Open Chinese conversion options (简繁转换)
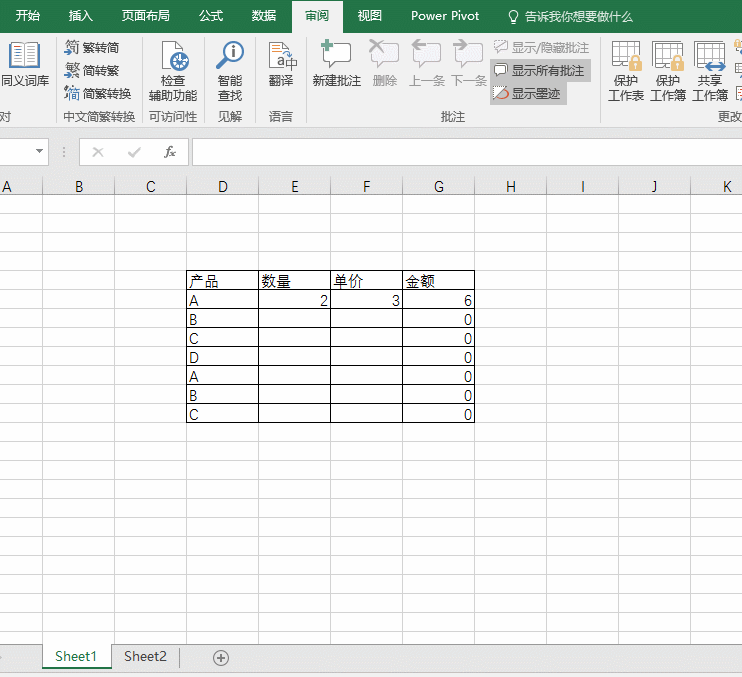 click(98, 93)
